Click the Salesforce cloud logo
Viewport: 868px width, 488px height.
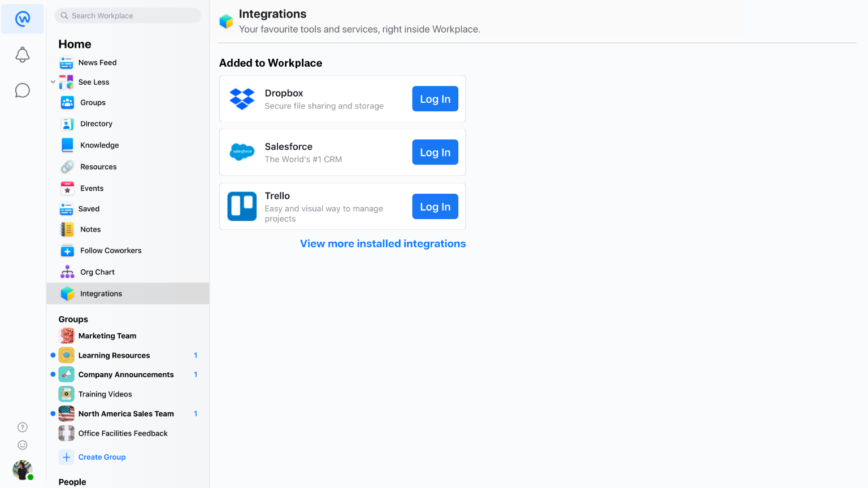pyautogui.click(x=242, y=152)
